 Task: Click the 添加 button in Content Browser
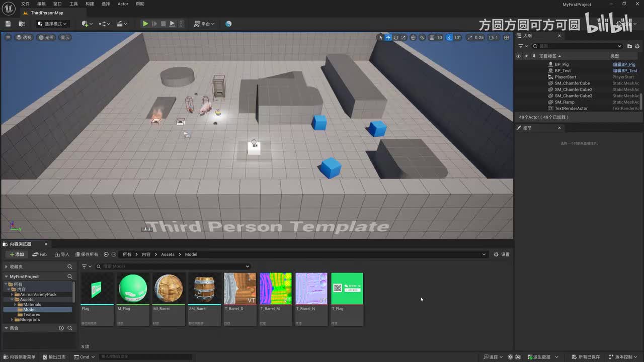pyautogui.click(x=17, y=254)
